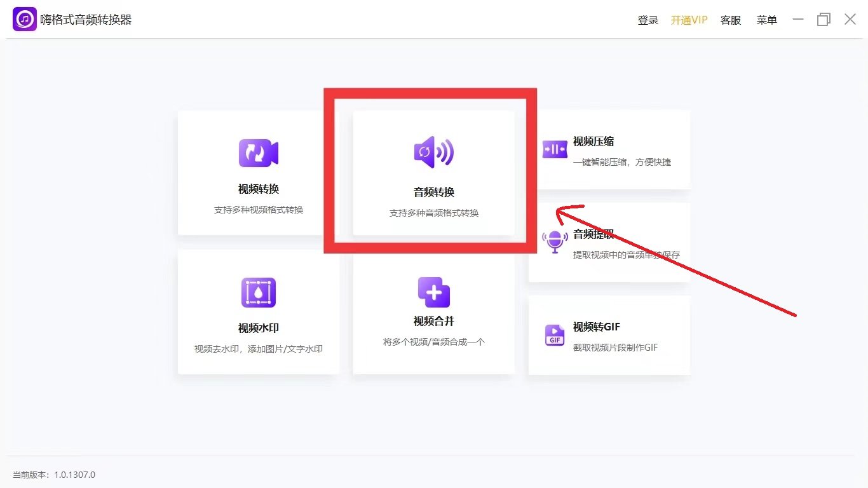This screenshot has width=868, height=488.
Task: Click the 视频合并 plus icon
Action: [x=433, y=292]
